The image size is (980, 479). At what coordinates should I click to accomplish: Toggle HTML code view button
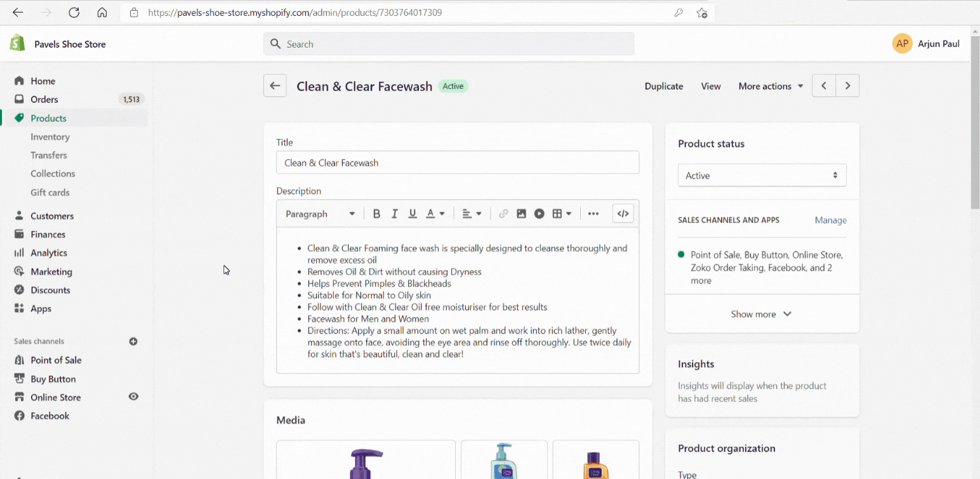pos(623,214)
